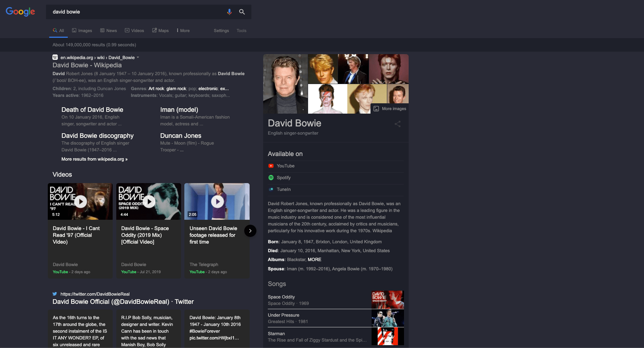Select the Starman song entry
Viewport: 644px width, 348px height.
pyautogui.click(x=336, y=337)
